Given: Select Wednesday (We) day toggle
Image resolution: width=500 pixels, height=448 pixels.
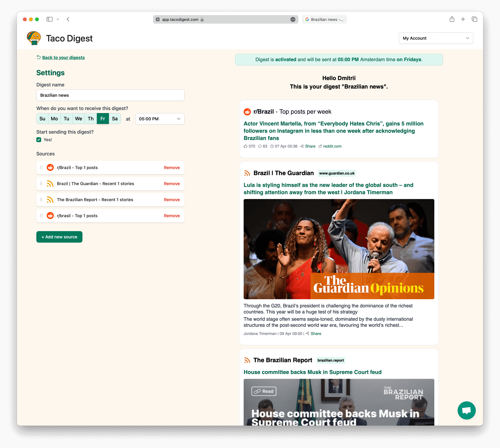Looking at the screenshot, I should (x=79, y=119).
